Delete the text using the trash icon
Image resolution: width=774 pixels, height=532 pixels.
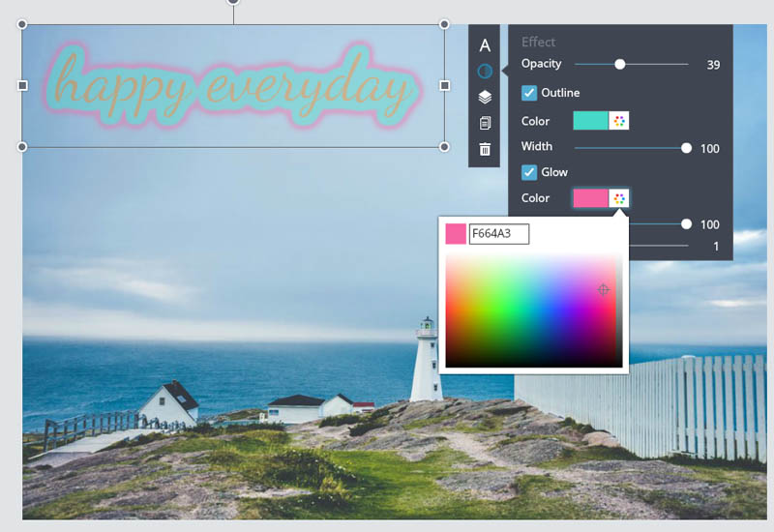click(x=485, y=150)
